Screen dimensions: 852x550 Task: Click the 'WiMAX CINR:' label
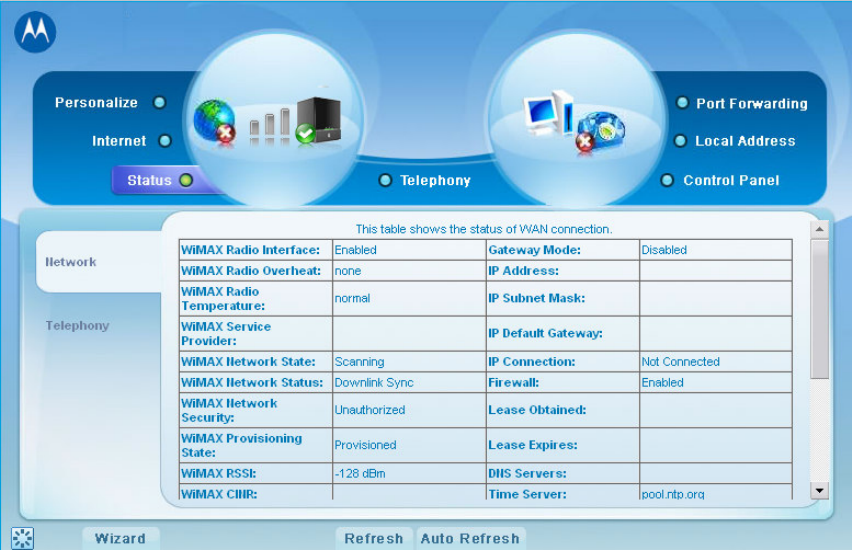pos(219,494)
